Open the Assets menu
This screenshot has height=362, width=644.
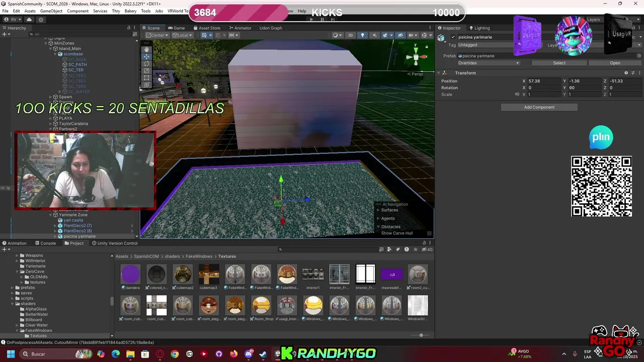(x=30, y=11)
